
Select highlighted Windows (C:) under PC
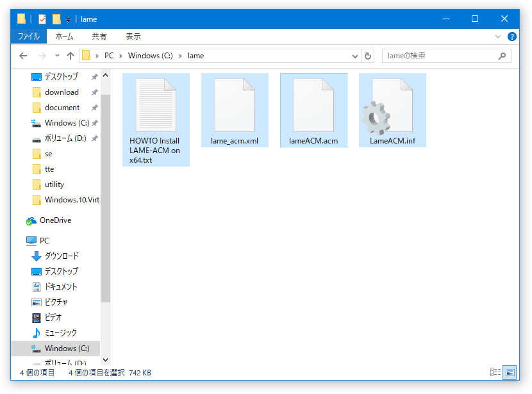pyautogui.click(x=56, y=349)
